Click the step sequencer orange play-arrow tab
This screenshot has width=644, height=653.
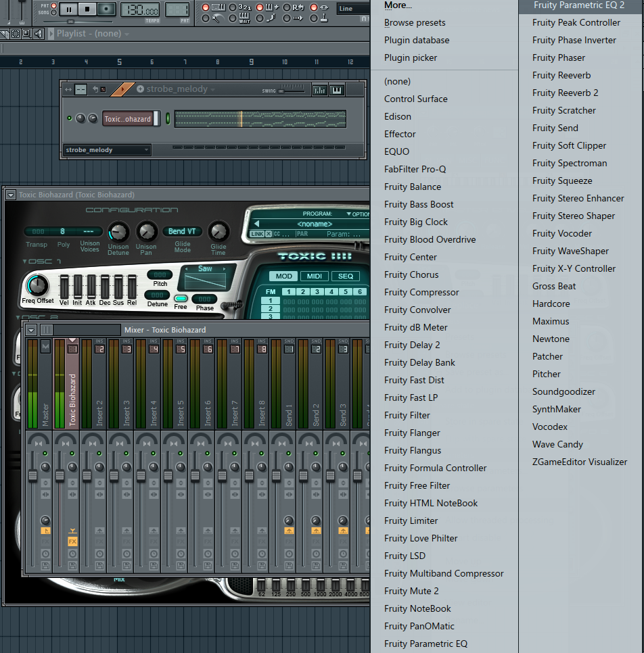click(122, 89)
